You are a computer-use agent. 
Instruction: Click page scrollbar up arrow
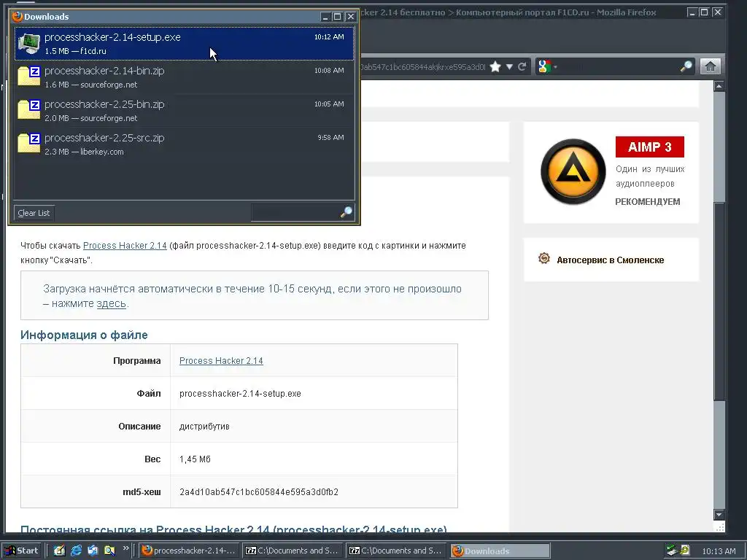tap(719, 86)
